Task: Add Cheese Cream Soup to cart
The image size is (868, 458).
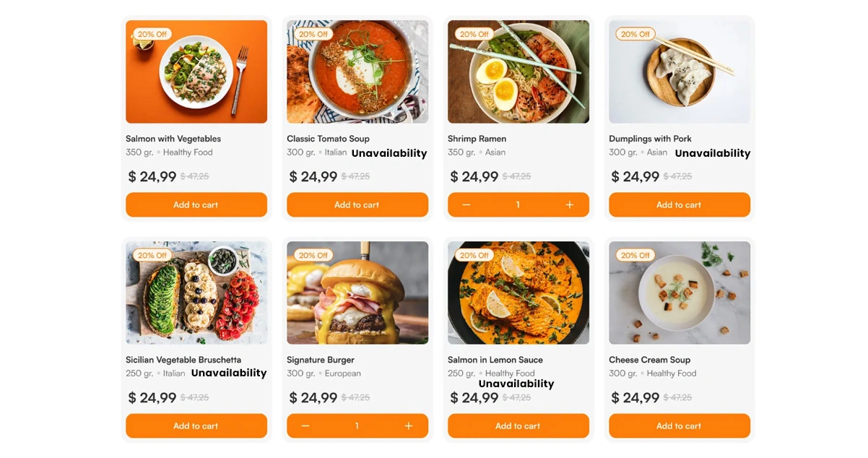Action: click(679, 426)
